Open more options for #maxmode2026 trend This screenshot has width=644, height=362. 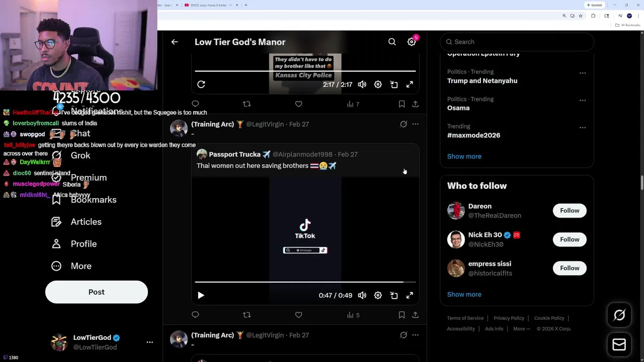coord(582,128)
